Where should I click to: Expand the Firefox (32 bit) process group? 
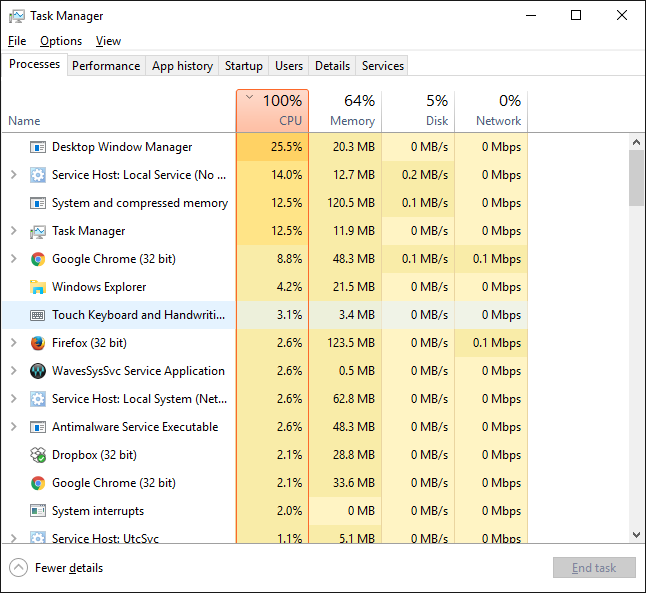click(14, 343)
